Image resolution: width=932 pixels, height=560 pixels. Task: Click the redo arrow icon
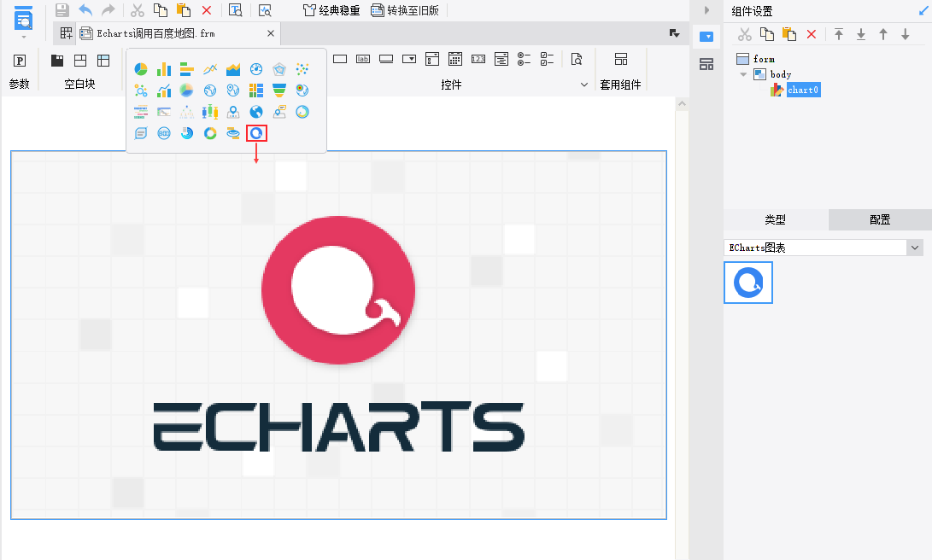[108, 10]
